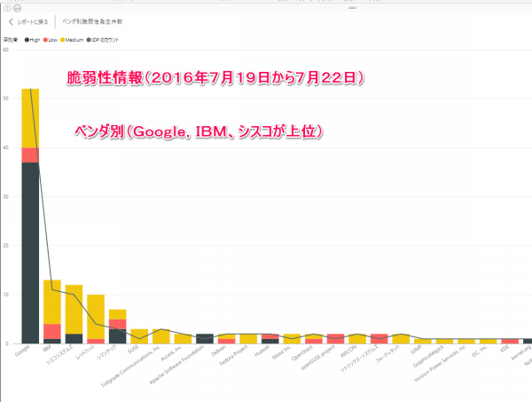Click the Tollgrade Communications, Inc. axis label
Screen dimensions: 532x402
point(130,367)
